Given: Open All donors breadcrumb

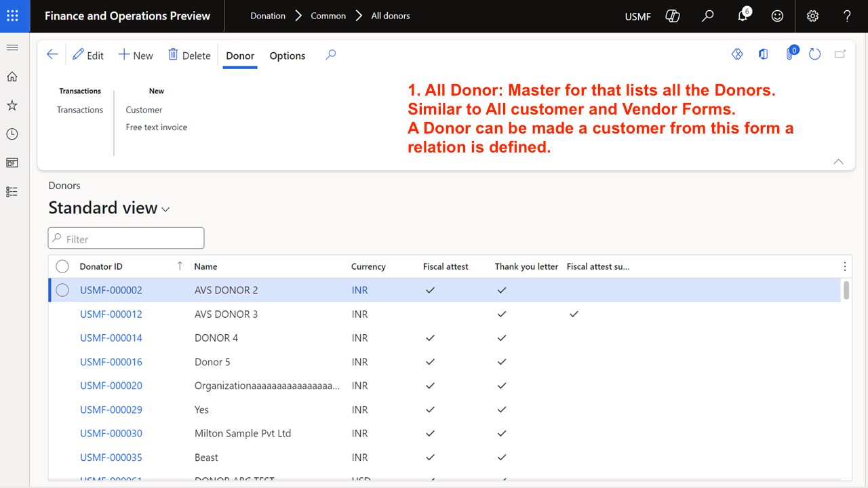Looking at the screenshot, I should coord(391,16).
